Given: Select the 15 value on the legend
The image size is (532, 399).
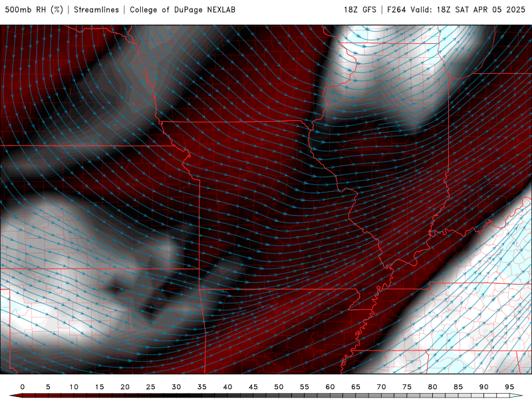Looking at the screenshot, I should point(99,387).
